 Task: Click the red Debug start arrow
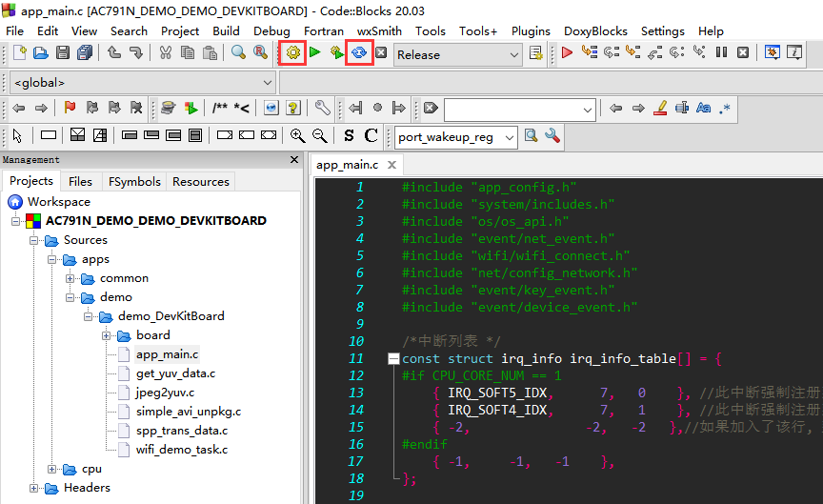click(567, 52)
